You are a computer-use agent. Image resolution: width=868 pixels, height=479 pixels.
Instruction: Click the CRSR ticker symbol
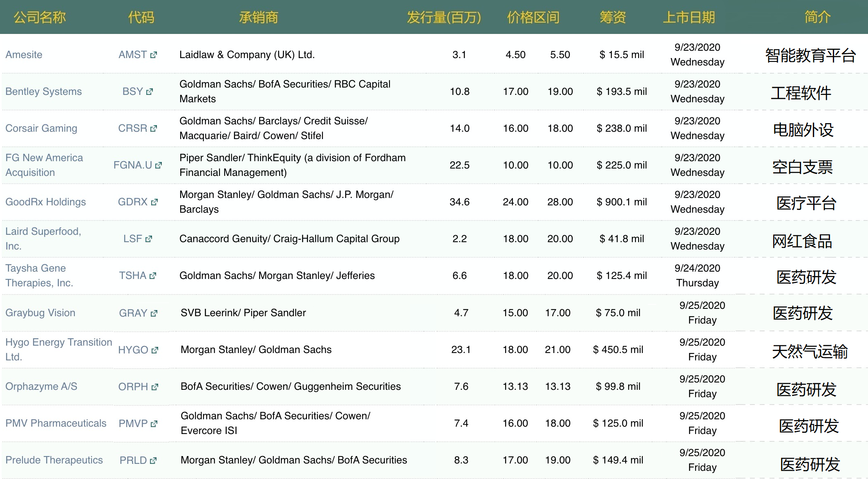pyautogui.click(x=133, y=128)
